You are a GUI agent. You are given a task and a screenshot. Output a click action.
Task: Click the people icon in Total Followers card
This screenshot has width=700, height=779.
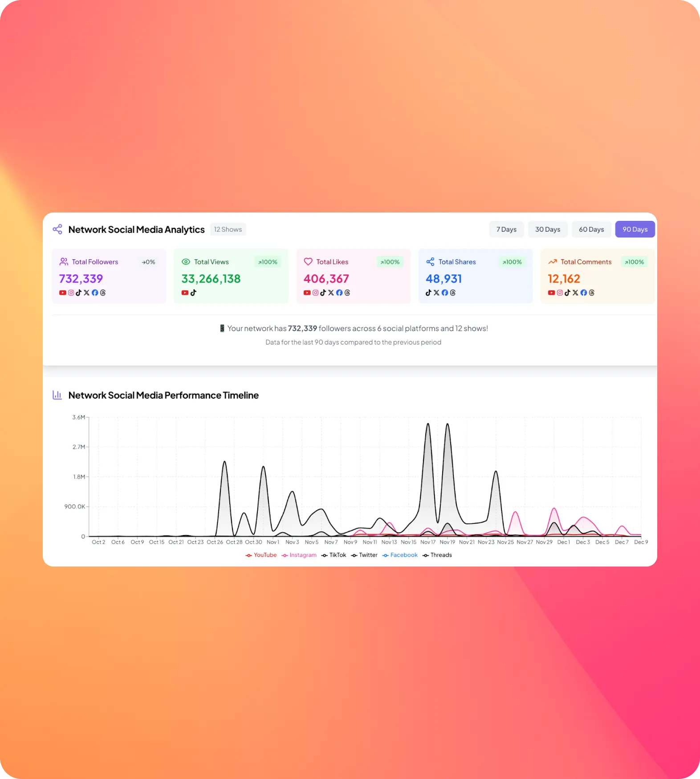click(x=64, y=262)
